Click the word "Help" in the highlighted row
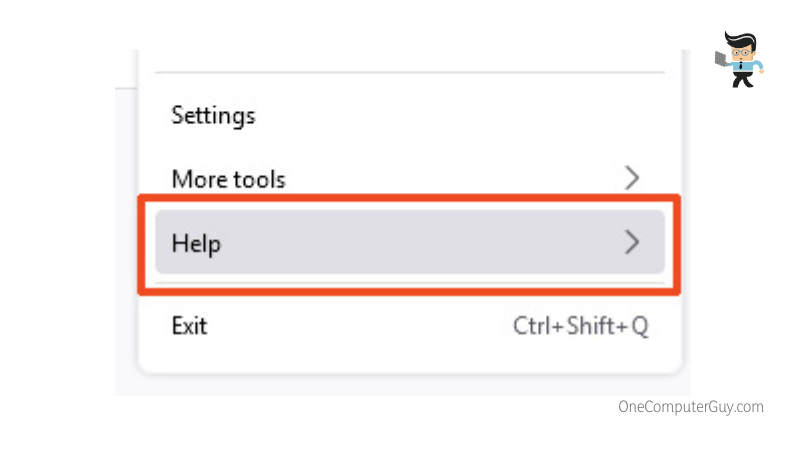 (x=196, y=243)
